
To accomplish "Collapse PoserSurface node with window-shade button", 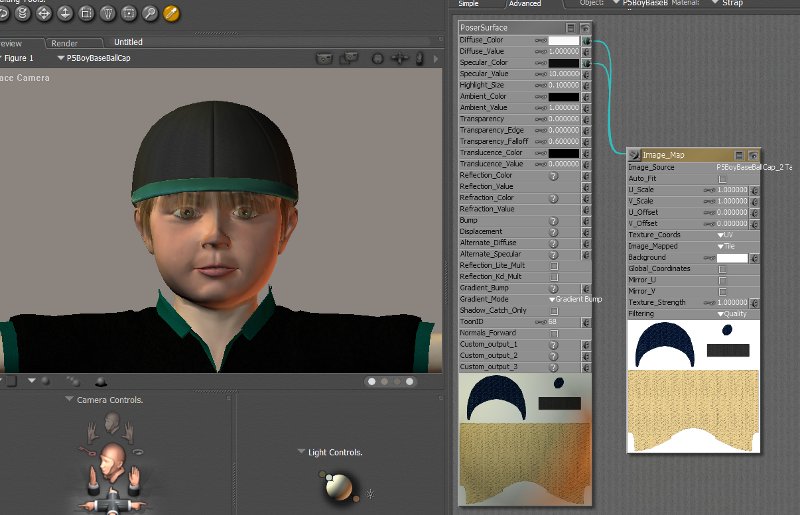I will tap(571, 28).
